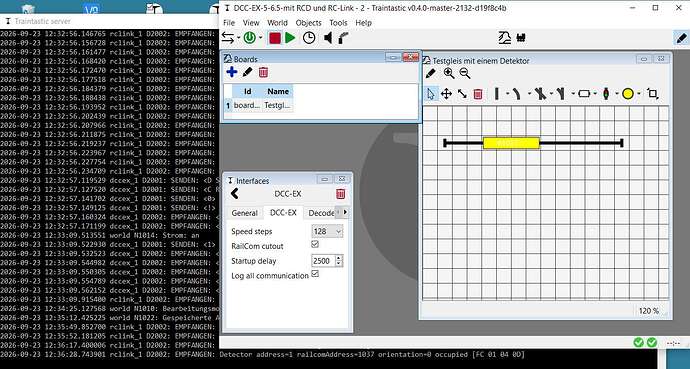Screen dimensions: 690x369
Task: Open the Objects menu
Action: [x=308, y=23]
